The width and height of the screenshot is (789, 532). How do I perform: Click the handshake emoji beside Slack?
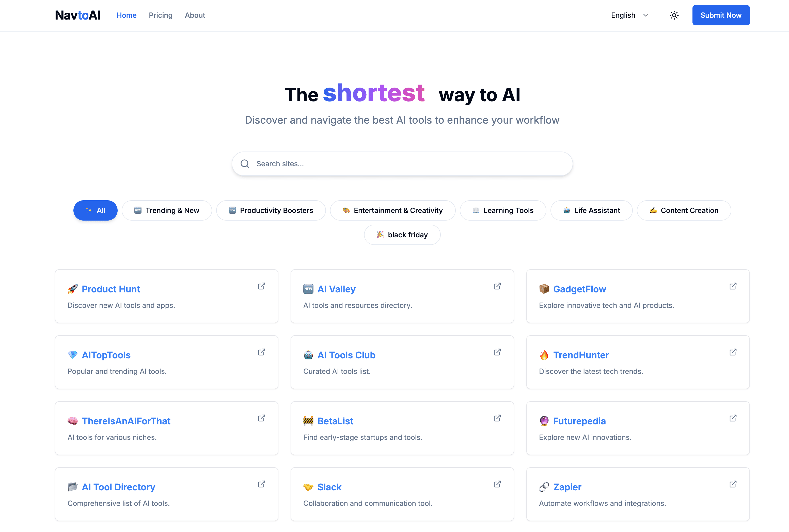click(x=308, y=487)
